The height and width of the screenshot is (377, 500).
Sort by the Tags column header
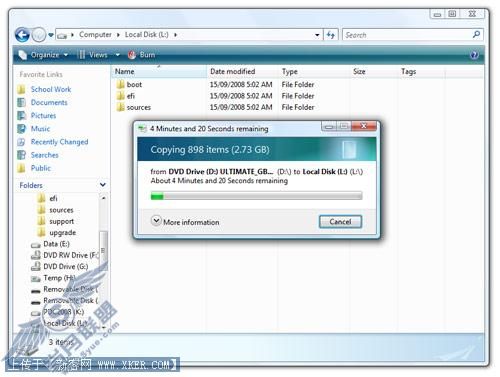pyautogui.click(x=421, y=72)
